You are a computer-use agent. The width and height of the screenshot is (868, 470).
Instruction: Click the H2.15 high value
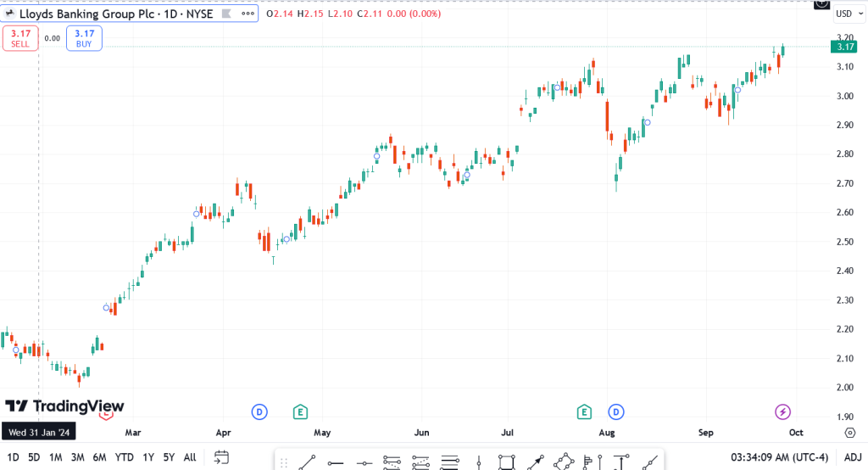click(x=310, y=14)
